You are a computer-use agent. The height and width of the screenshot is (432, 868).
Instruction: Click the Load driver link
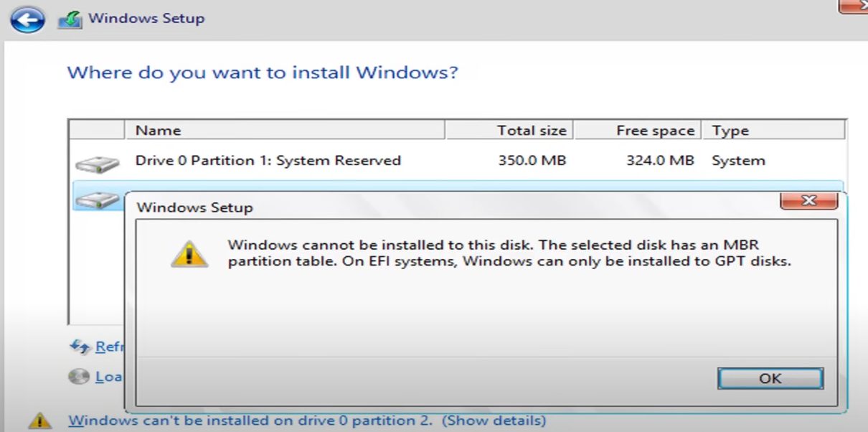[x=110, y=376]
